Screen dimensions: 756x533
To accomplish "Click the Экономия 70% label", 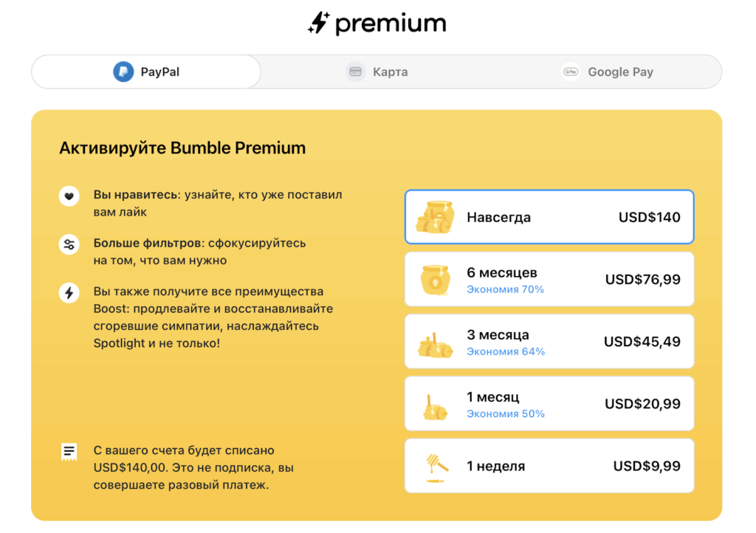I will 506,288.
